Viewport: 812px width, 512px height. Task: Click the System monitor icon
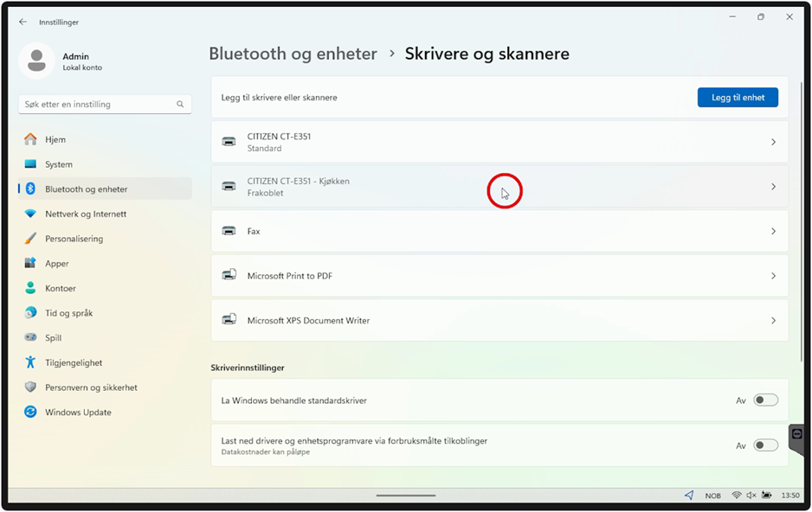coord(30,164)
